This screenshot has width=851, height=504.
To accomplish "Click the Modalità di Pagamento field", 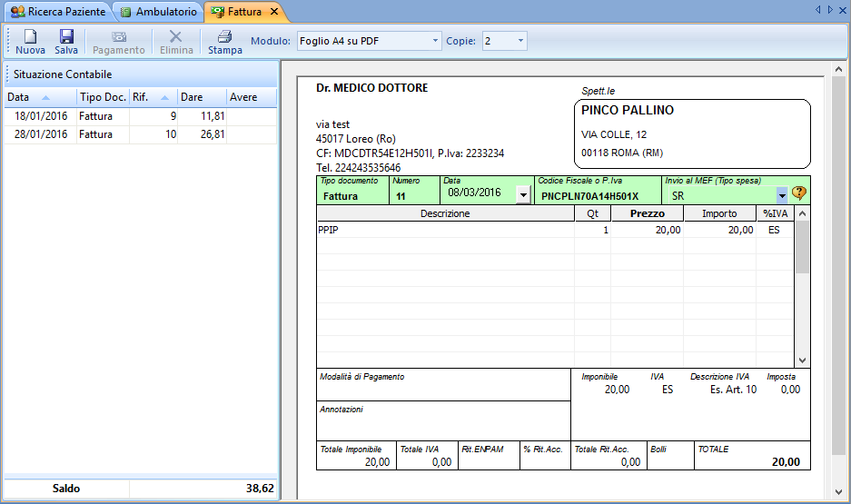I will click(443, 385).
